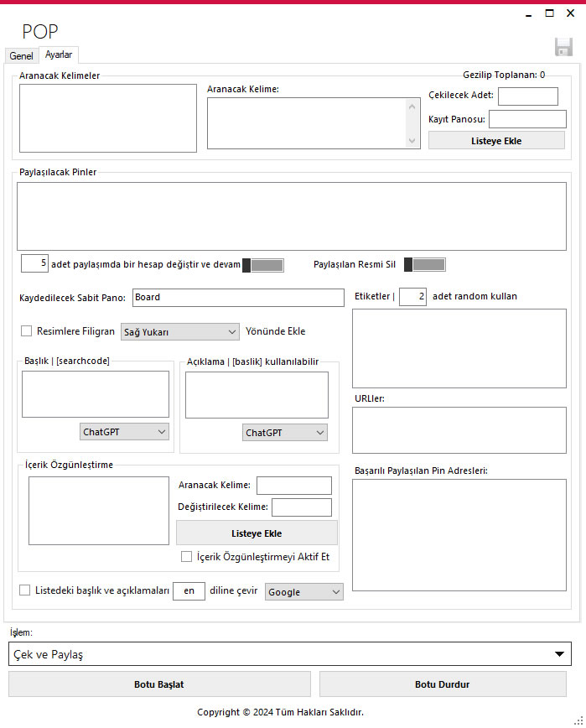This screenshot has width=586, height=728.
Task: Open the Sağ Yukarı watermark position dropdown
Action: 180,332
